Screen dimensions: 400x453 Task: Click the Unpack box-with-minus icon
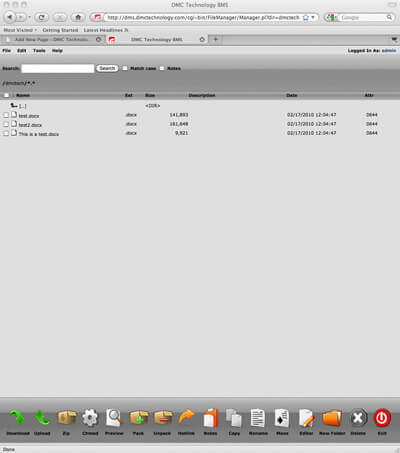click(x=162, y=418)
